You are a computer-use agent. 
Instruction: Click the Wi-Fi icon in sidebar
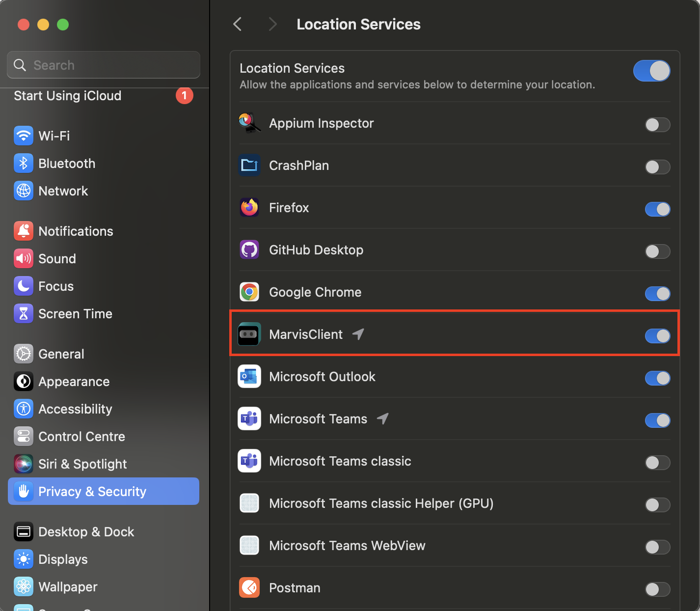coord(24,136)
